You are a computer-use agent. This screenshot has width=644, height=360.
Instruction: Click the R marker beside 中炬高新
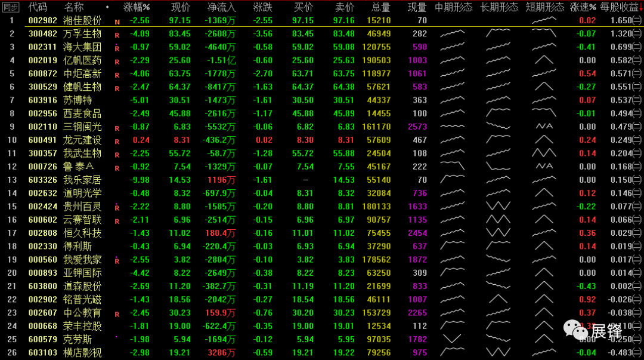click(117, 75)
